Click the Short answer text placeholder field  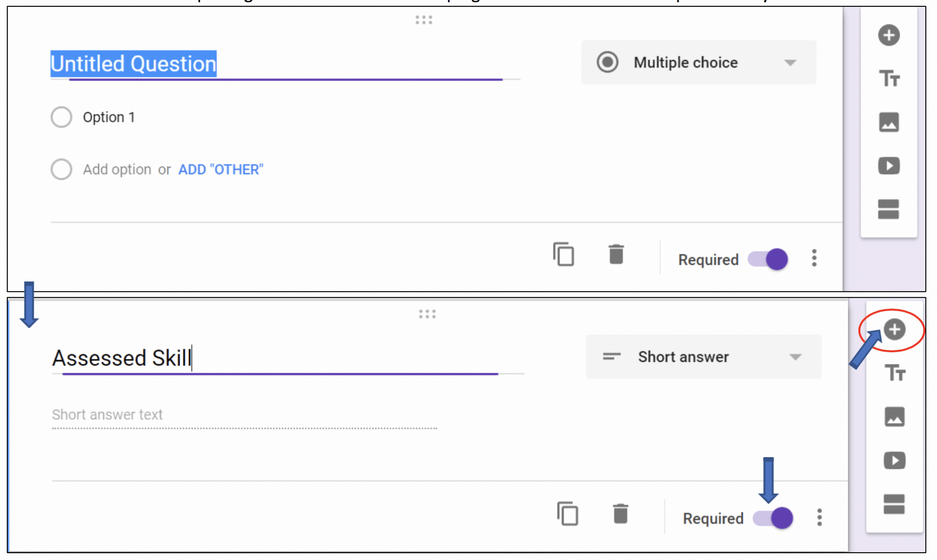107,415
